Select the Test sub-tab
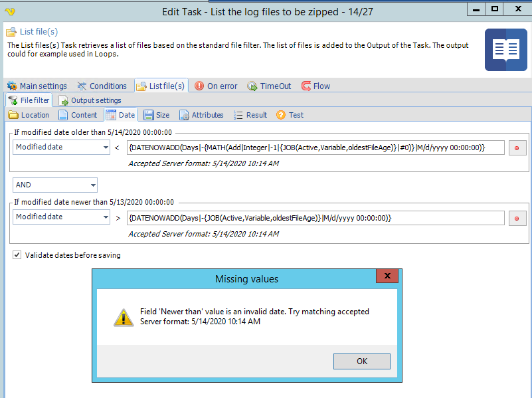The width and height of the screenshot is (532, 398). [x=290, y=115]
